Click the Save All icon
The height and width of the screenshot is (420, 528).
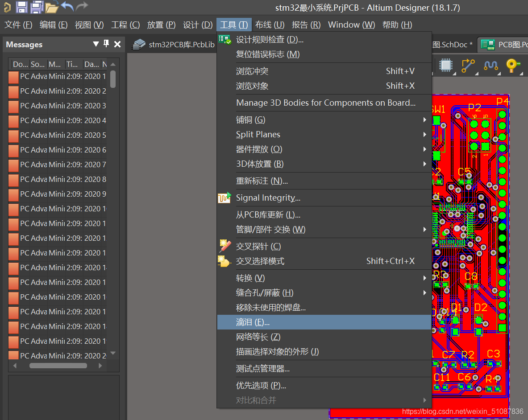(37, 7)
